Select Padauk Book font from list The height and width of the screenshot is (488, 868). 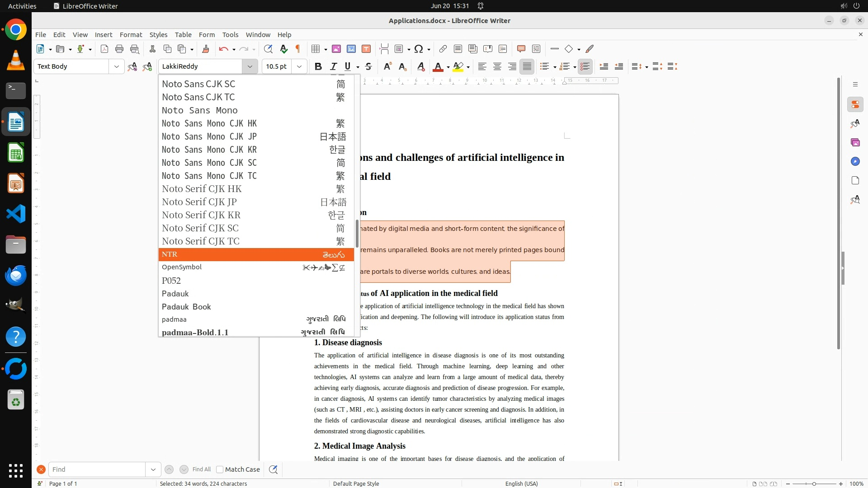pyautogui.click(x=186, y=307)
